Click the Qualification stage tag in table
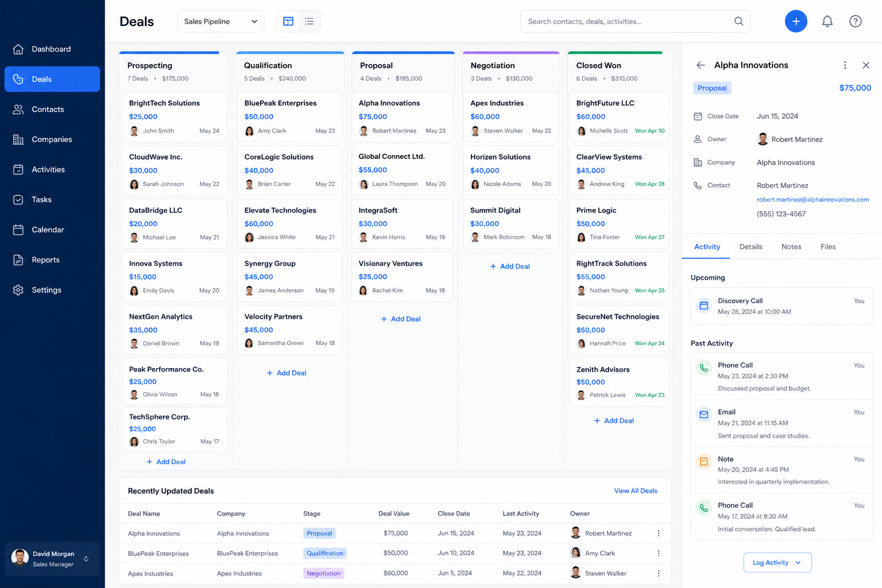The height and width of the screenshot is (588, 882). 325,554
